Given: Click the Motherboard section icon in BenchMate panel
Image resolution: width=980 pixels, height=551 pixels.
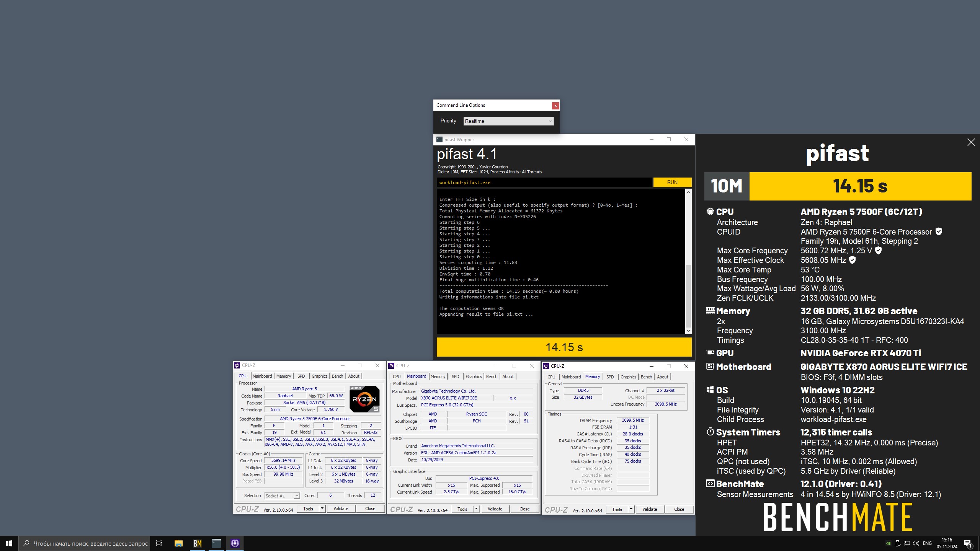Looking at the screenshot, I should pyautogui.click(x=710, y=367).
